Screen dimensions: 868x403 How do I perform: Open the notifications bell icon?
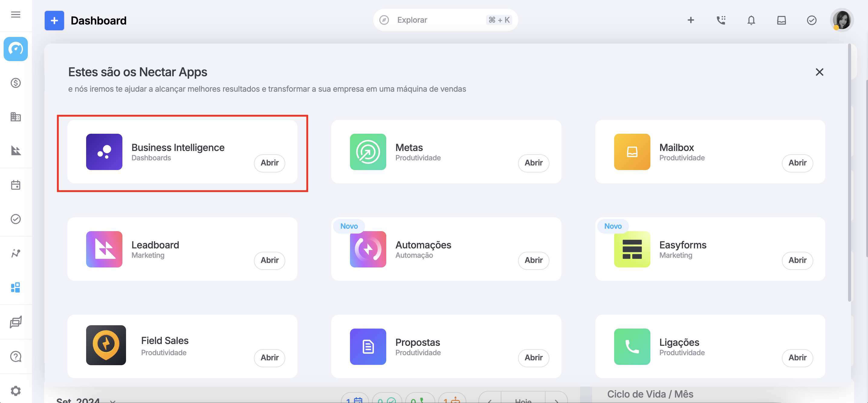point(751,20)
